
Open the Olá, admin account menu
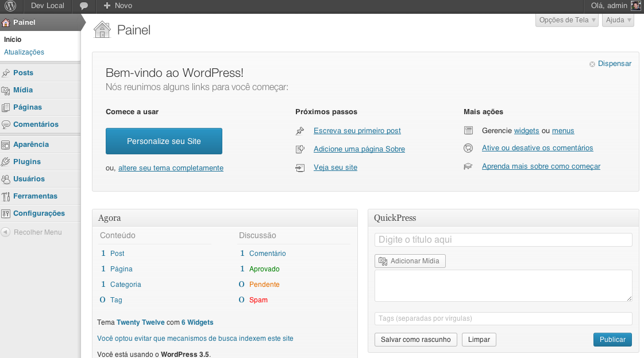615,6
